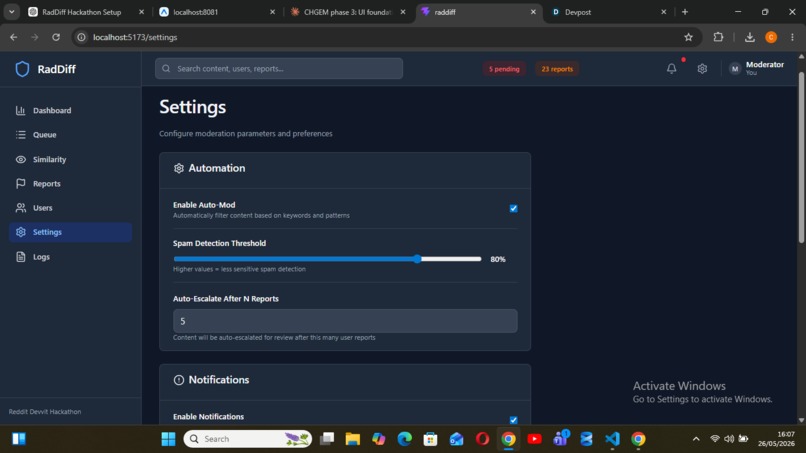Click the Dashboard bar chart icon

click(21, 111)
